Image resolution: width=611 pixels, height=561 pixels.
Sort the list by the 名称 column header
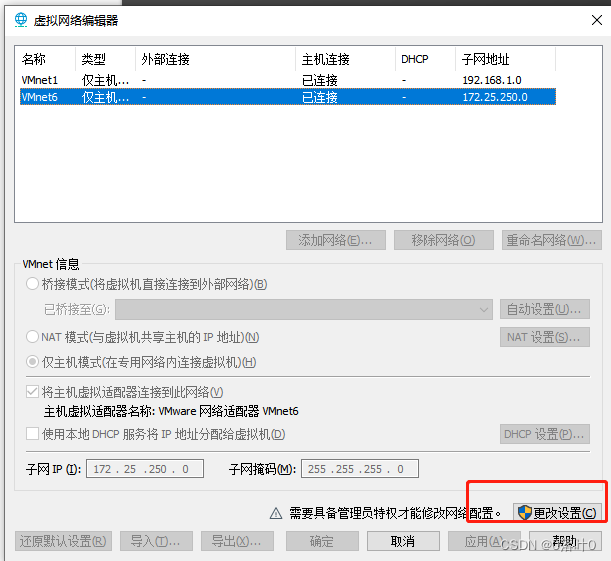coord(45,59)
